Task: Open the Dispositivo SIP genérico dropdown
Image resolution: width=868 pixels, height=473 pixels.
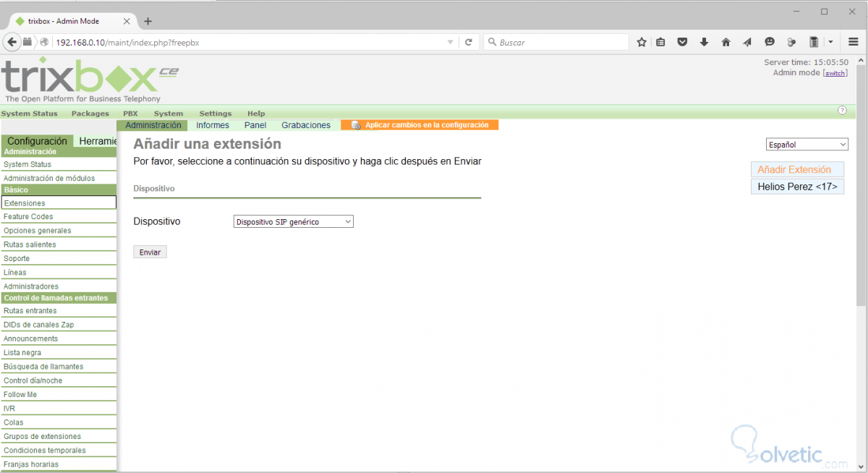Action: click(x=292, y=221)
